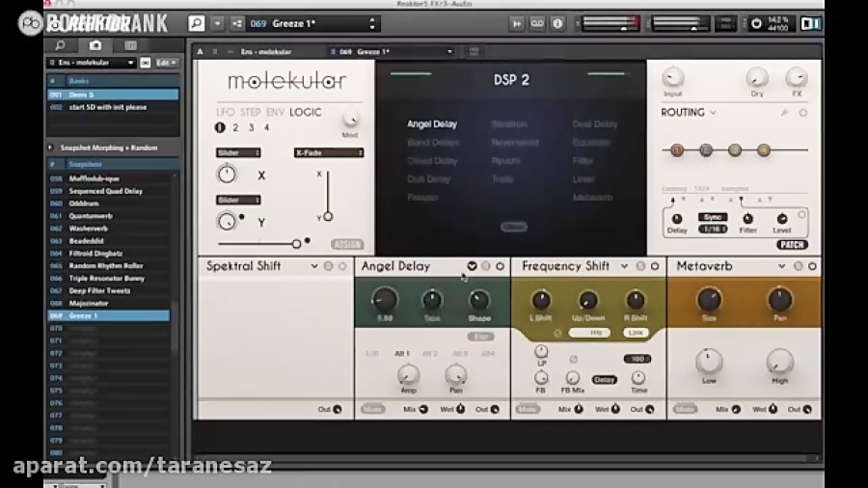
Task: Click routing node 1 on the chain
Action: (677, 149)
